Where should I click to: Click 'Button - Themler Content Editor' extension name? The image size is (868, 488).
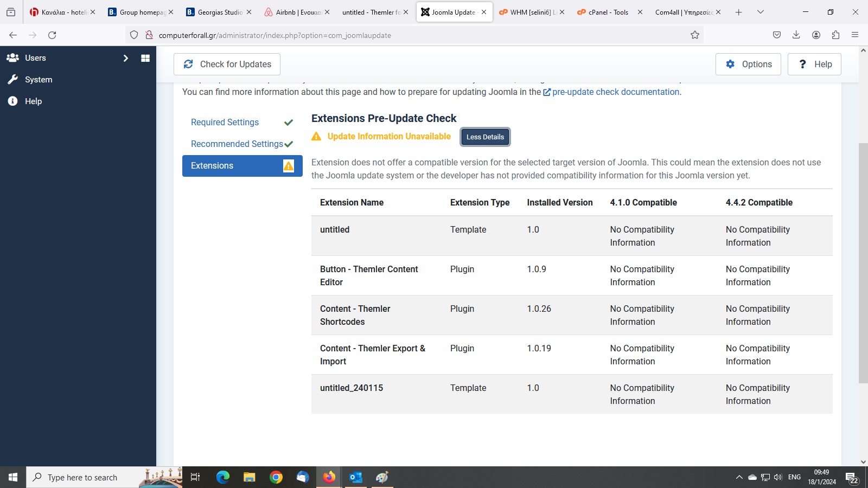tap(369, 276)
